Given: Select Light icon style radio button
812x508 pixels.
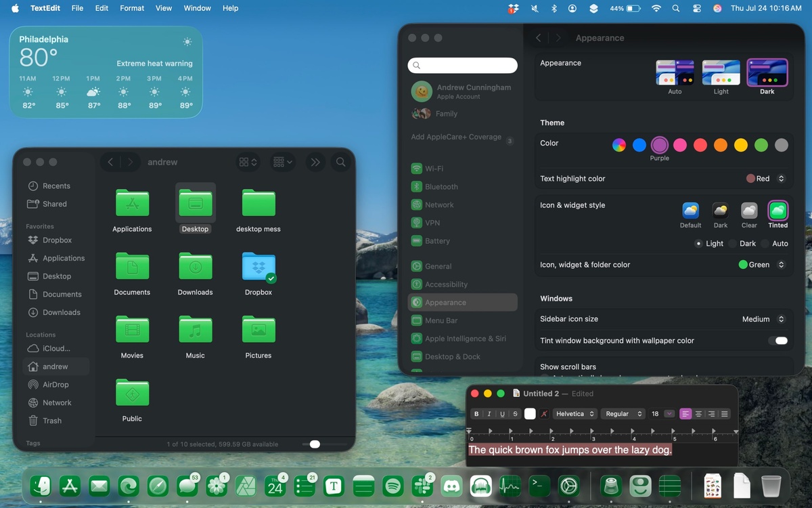Looking at the screenshot, I should (x=698, y=244).
